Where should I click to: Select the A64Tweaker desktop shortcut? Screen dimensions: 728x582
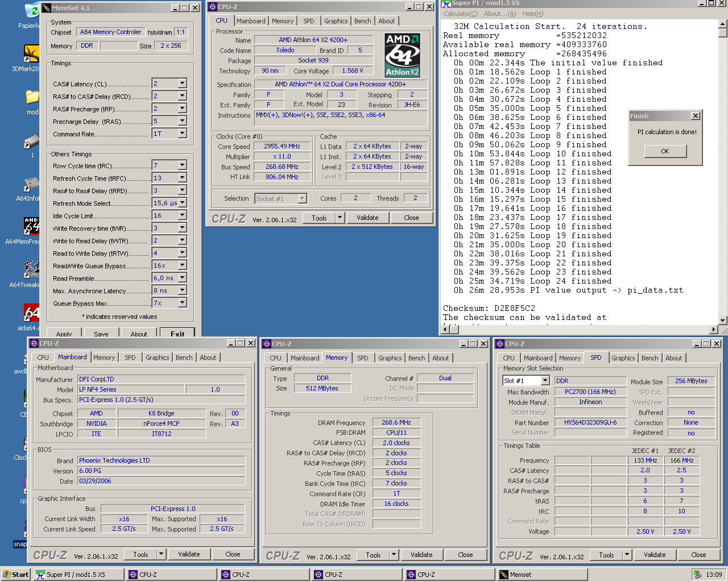coord(31,269)
